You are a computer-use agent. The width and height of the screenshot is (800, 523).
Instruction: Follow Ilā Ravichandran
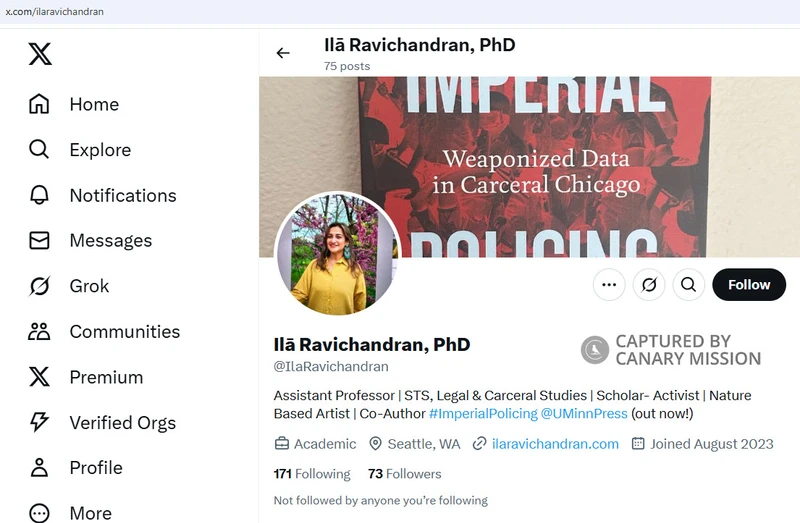pyautogui.click(x=749, y=285)
